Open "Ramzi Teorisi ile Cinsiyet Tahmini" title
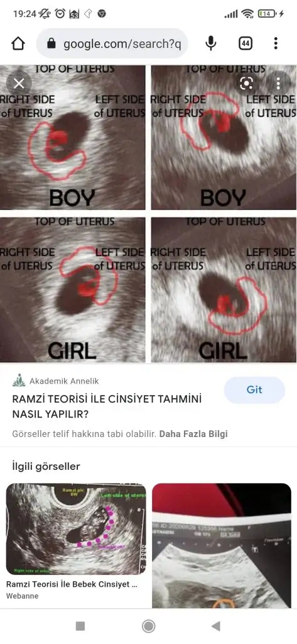 (107, 407)
